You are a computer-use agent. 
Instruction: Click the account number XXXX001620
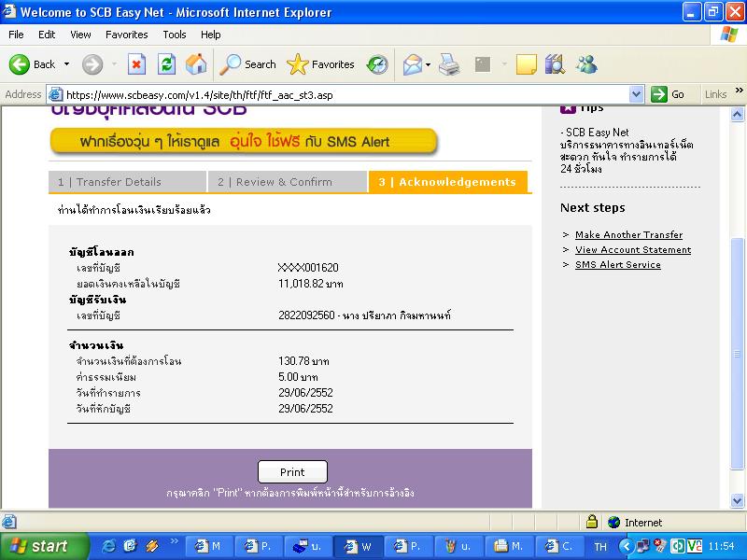(308, 268)
